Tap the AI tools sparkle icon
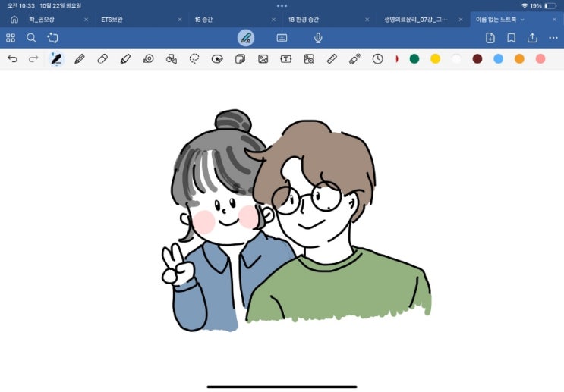The width and height of the screenshot is (564, 392). pos(52,38)
